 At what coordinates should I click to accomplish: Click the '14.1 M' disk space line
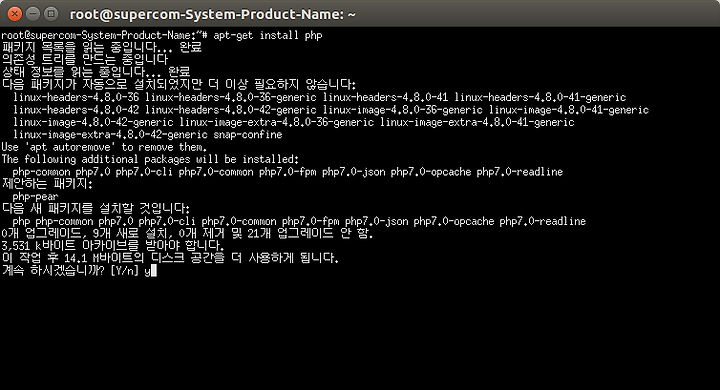[170, 258]
